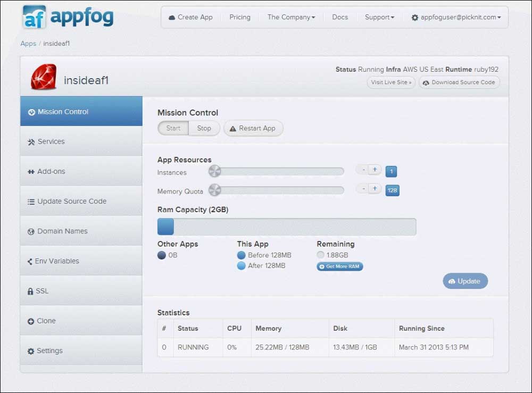The width and height of the screenshot is (532, 393).
Task: Decrease Instances with the minus button
Action: pos(363,169)
